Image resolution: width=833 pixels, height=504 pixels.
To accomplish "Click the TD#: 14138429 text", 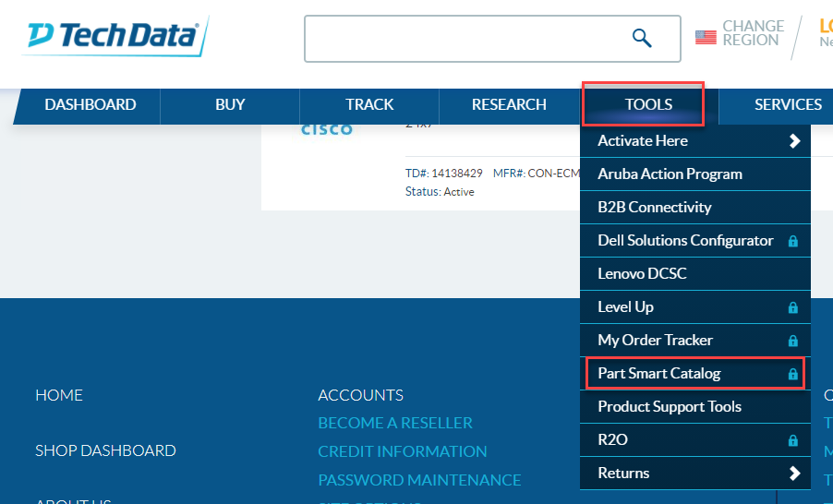I will coord(444,174).
